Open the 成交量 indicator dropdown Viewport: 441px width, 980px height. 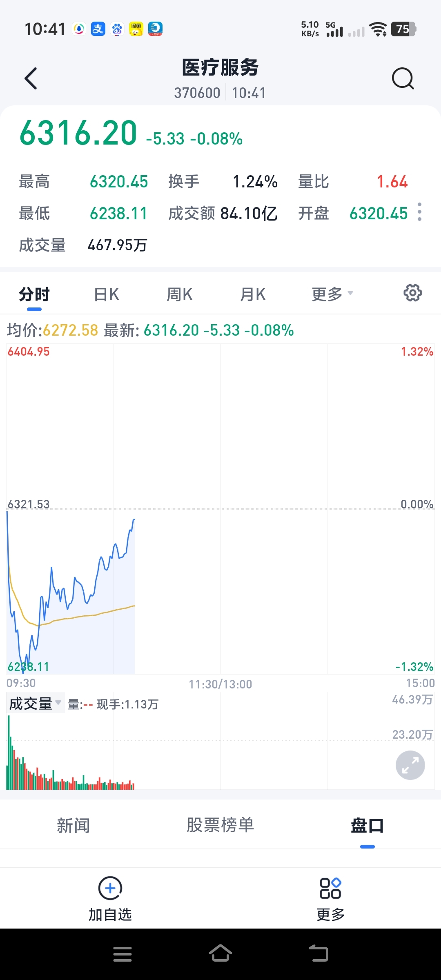click(35, 704)
